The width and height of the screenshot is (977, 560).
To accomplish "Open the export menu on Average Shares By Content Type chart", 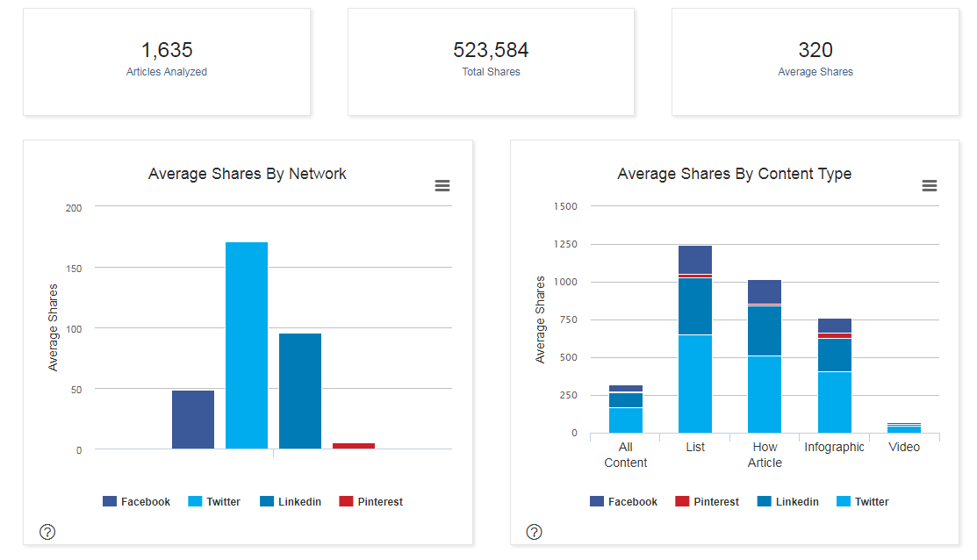I will point(929,185).
